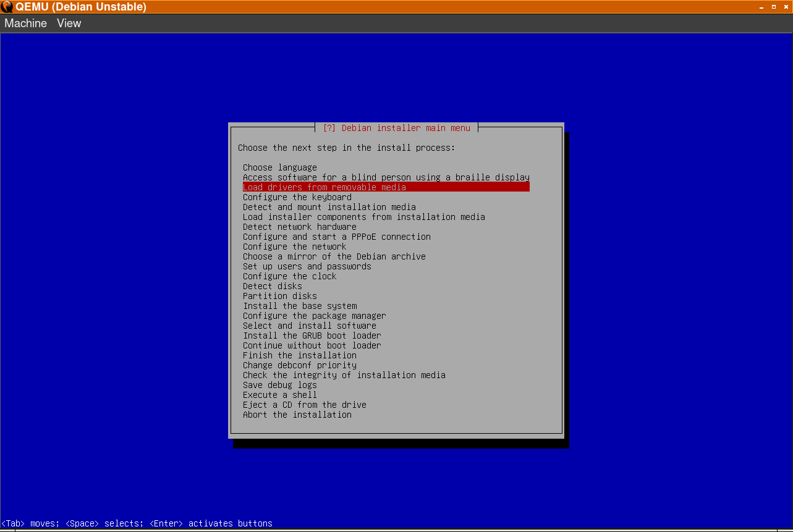Select 'Load drivers from removable media' option
This screenshot has height=532, width=793.
point(324,187)
